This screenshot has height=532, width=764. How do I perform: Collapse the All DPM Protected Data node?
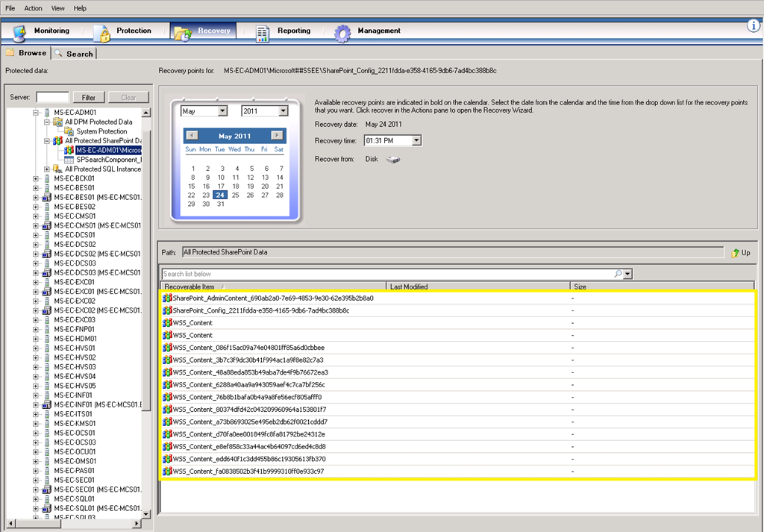pos(46,122)
